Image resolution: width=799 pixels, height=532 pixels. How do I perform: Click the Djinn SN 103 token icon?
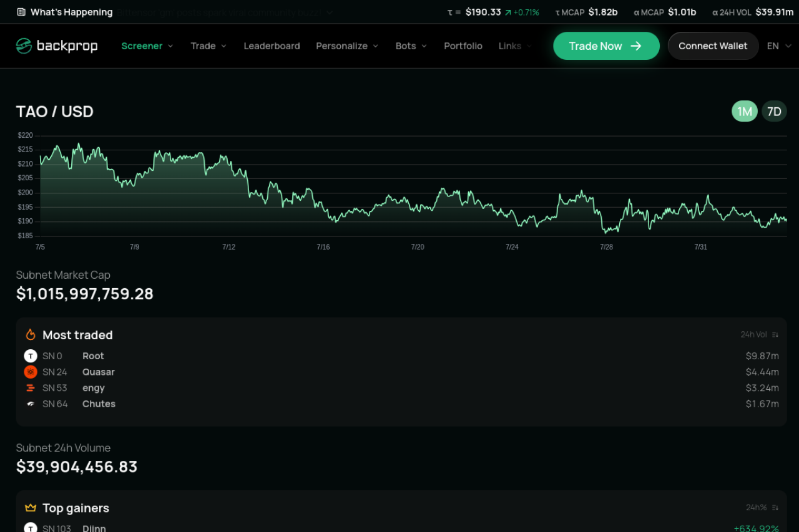pyautogui.click(x=31, y=528)
